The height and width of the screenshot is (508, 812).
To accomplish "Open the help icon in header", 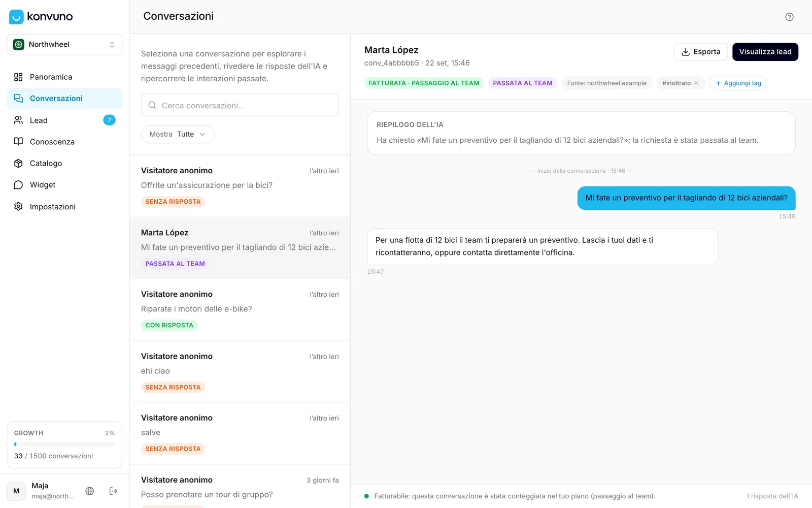I will (x=789, y=17).
